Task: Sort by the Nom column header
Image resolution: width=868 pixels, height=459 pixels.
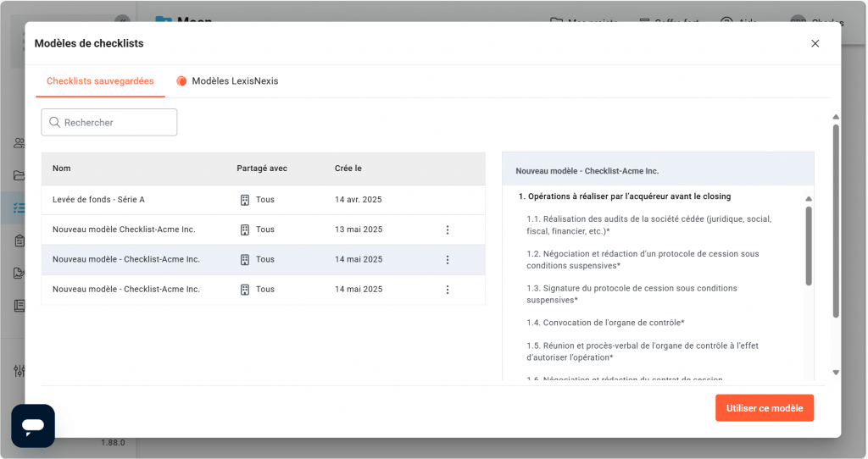Action: [62, 169]
